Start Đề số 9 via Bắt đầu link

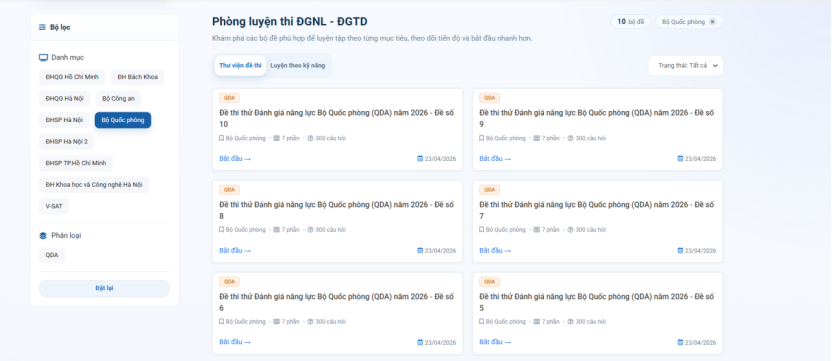pos(495,158)
